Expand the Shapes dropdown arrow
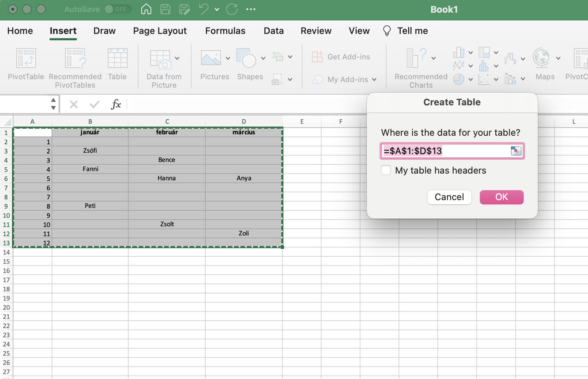The height and width of the screenshot is (379, 588). (x=263, y=58)
